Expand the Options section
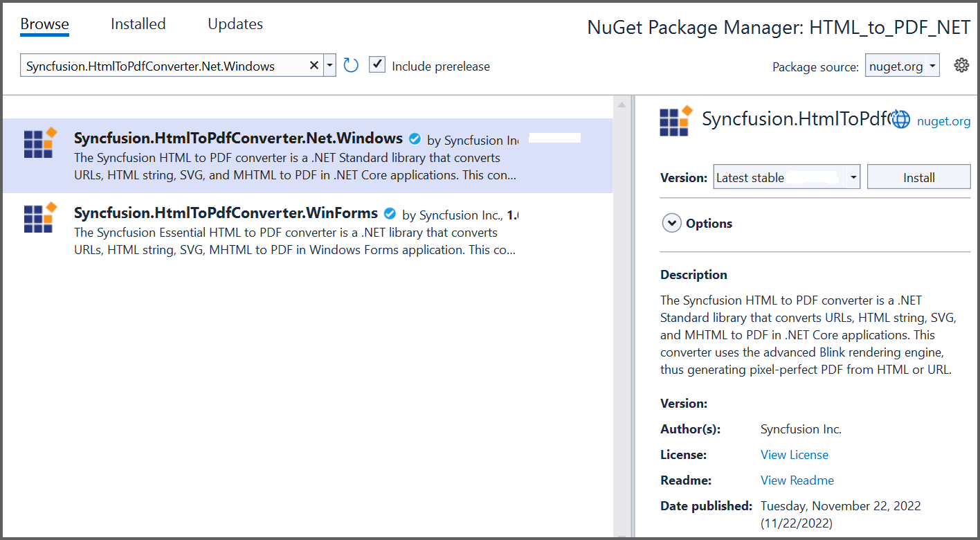The image size is (980, 540). 671,223
